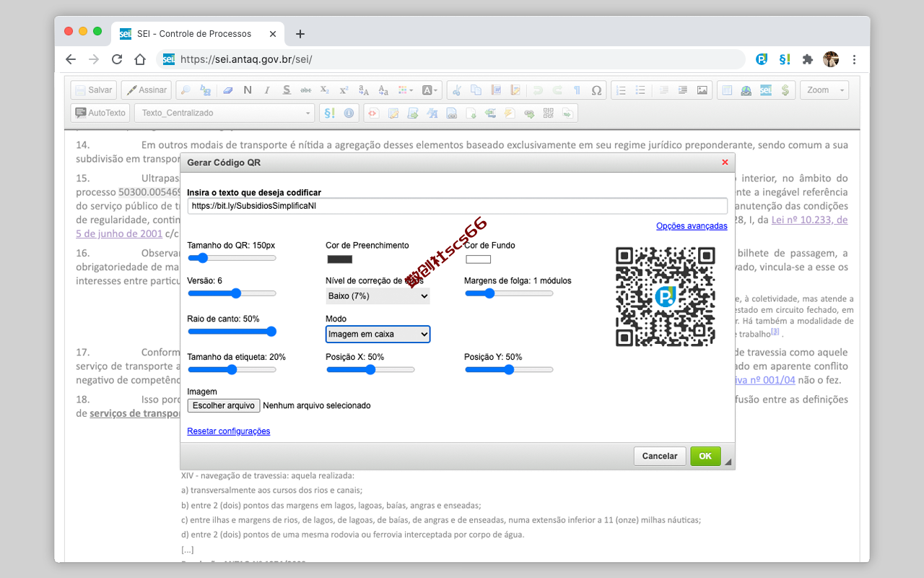
Task: Open the Find and Replace tool
Action: pyautogui.click(x=206, y=90)
